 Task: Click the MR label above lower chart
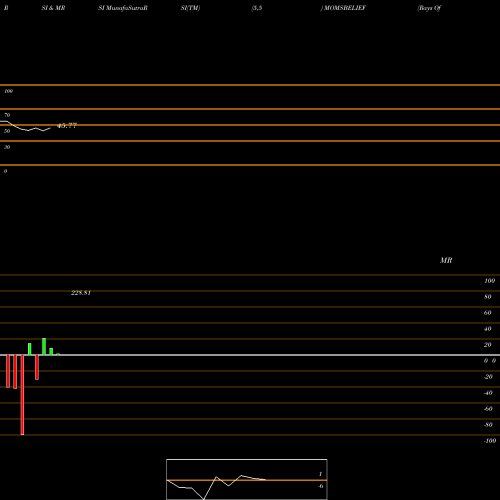446,260
